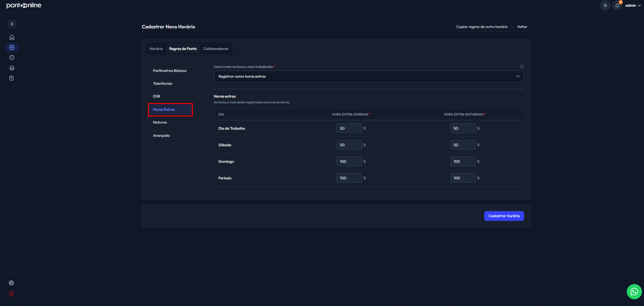This screenshot has height=306, width=644.
Task: Click the 'HORA EXTRA NOTURNA%' column header
Action: point(464,114)
